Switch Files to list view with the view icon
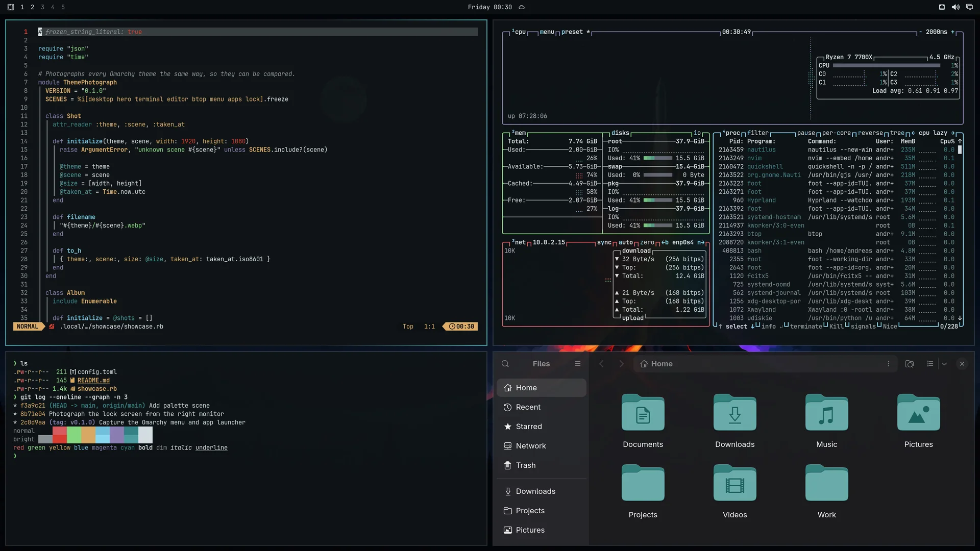Image resolution: width=980 pixels, height=551 pixels. (930, 364)
